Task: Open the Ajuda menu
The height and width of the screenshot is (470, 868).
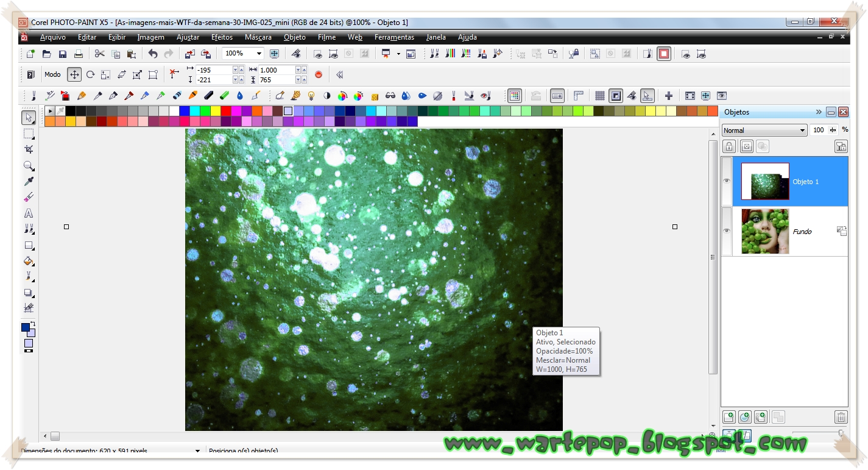Action: (467, 37)
